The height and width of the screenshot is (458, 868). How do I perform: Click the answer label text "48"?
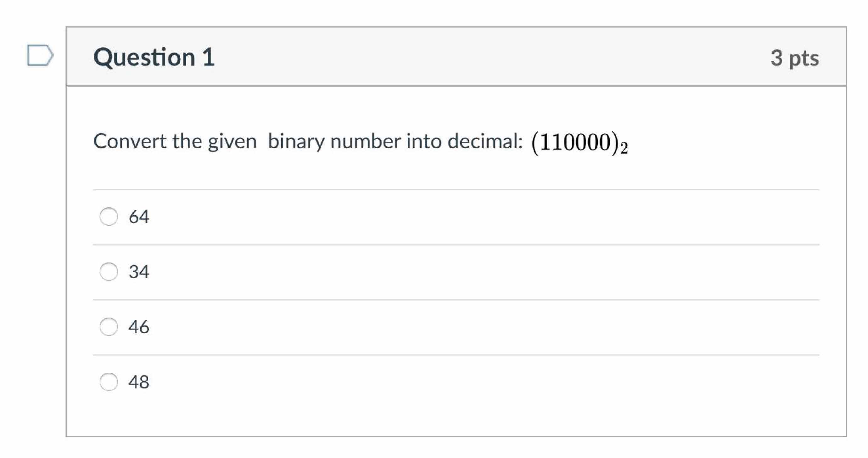[x=139, y=382]
